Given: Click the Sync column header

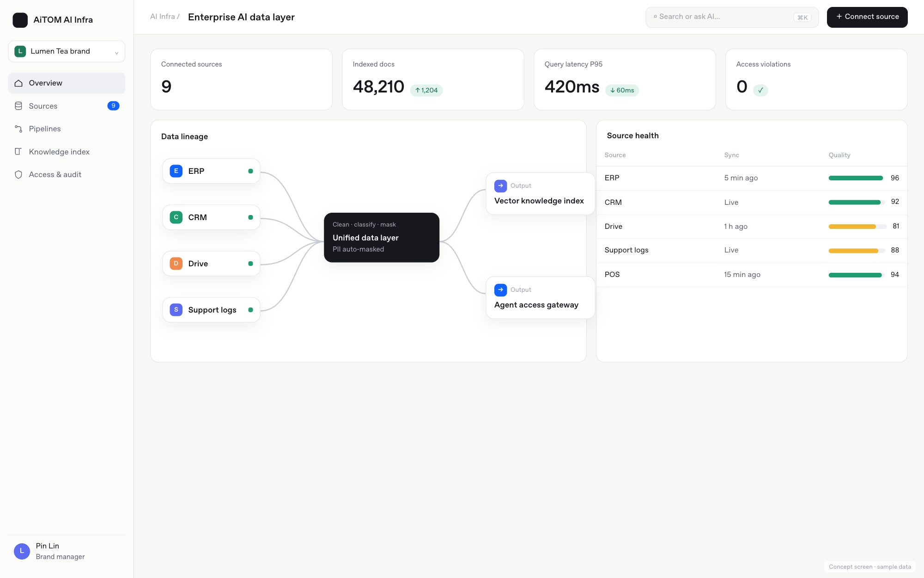Looking at the screenshot, I should (731, 155).
